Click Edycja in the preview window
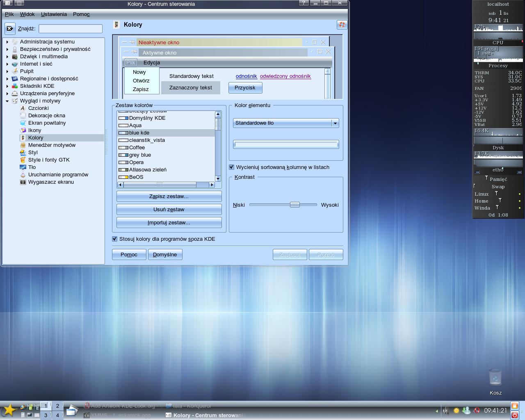The height and width of the screenshot is (420, 525). tap(152, 63)
